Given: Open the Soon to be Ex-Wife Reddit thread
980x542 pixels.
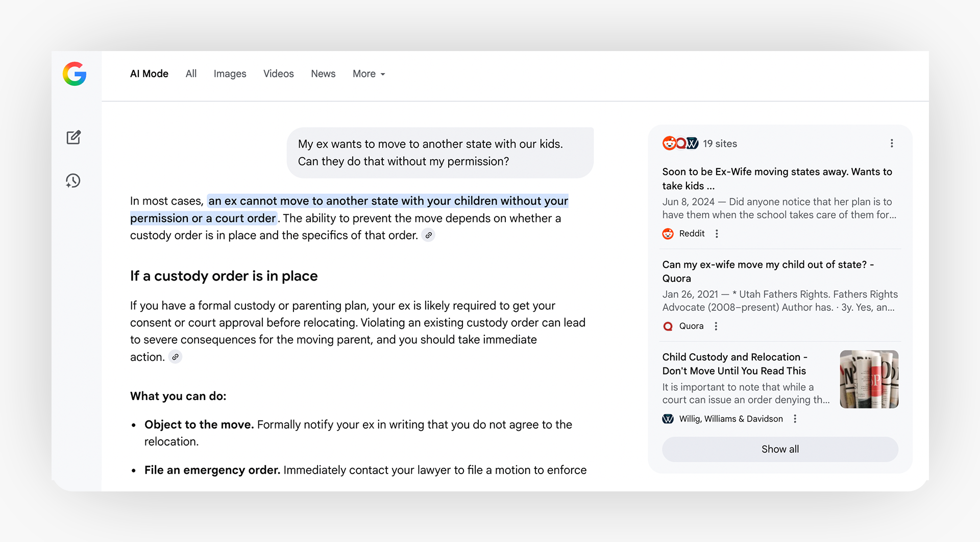Looking at the screenshot, I should tap(776, 179).
